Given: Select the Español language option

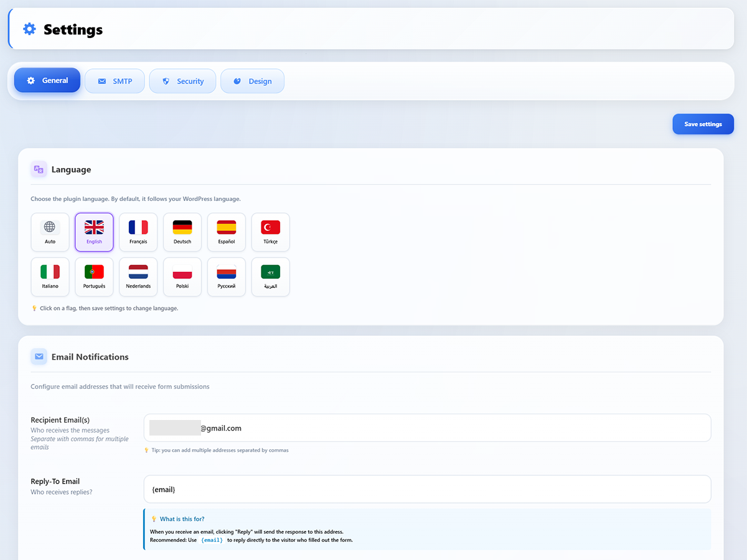Looking at the screenshot, I should pyautogui.click(x=226, y=232).
